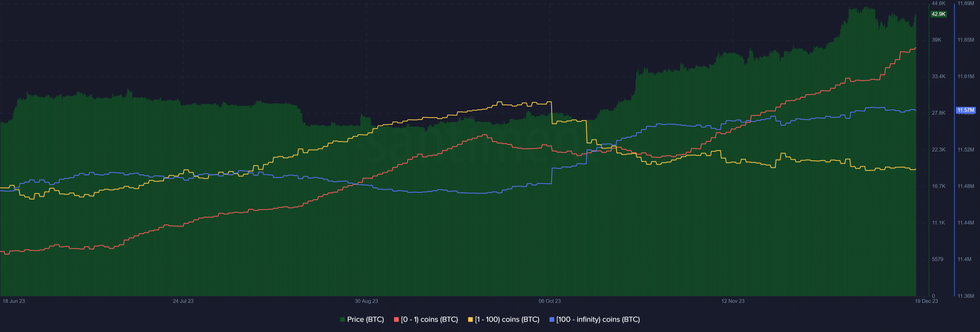Toggle the [1 - 100) coins (BTC) legend entry
Viewport: 980px width, 332px height.
pyautogui.click(x=504, y=319)
